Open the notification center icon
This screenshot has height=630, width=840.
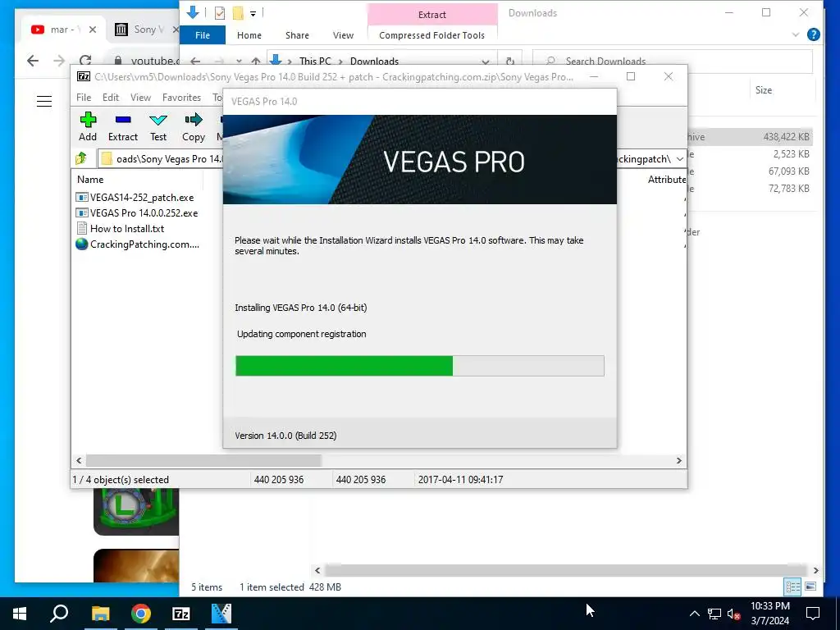(x=813, y=614)
